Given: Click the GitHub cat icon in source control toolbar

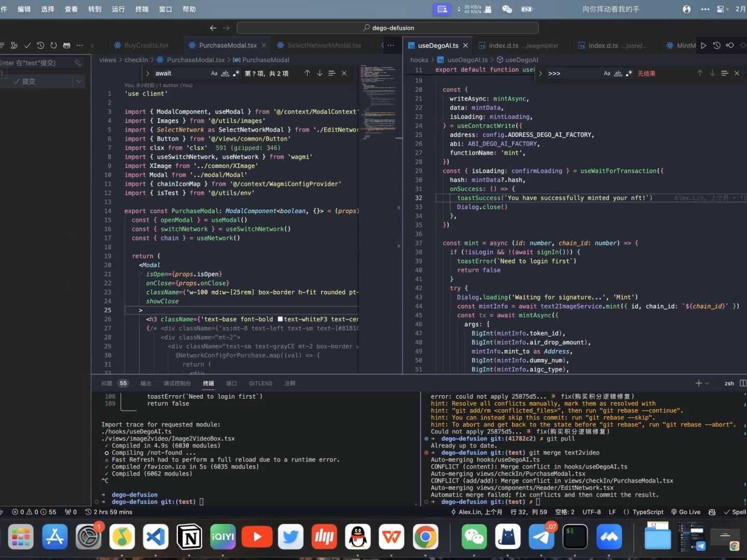Looking at the screenshot, I should (x=66, y=46).
